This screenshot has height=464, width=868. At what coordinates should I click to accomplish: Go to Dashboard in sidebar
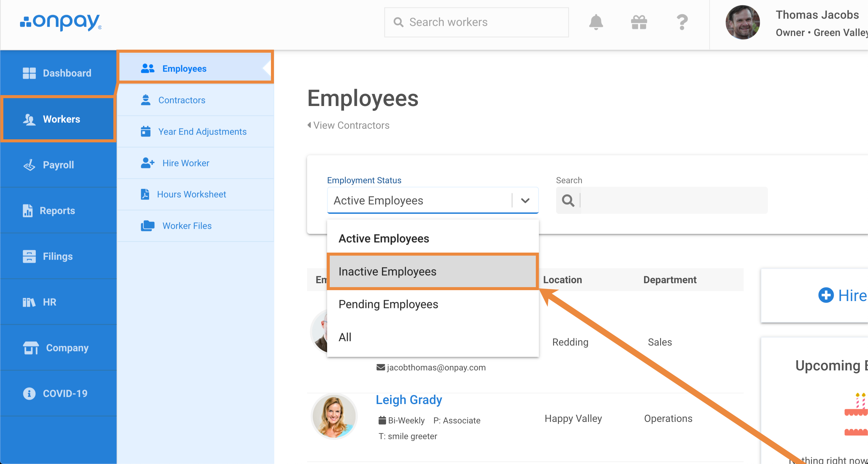pos(58,73)
